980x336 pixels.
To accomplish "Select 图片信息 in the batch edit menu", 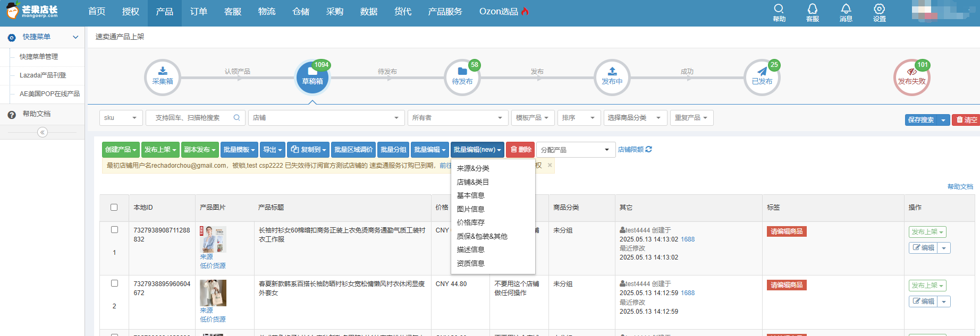I will click(471, 209).
